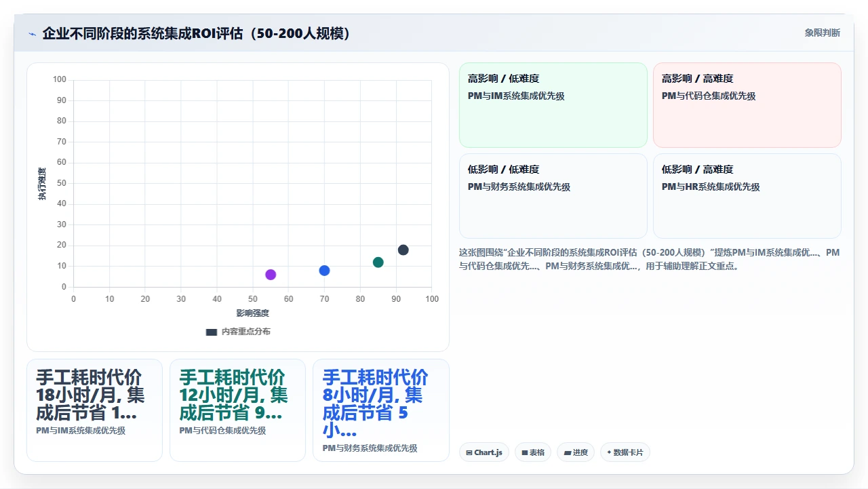Click the 影响强度 x-axis label
Screen dimensions: 868x489
pyautogui.click(x=252, y=313)
